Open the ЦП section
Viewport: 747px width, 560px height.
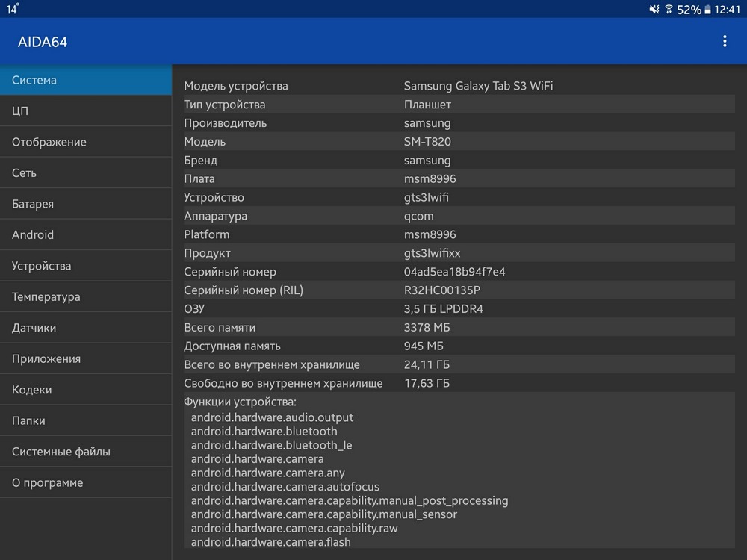[86, 111]
